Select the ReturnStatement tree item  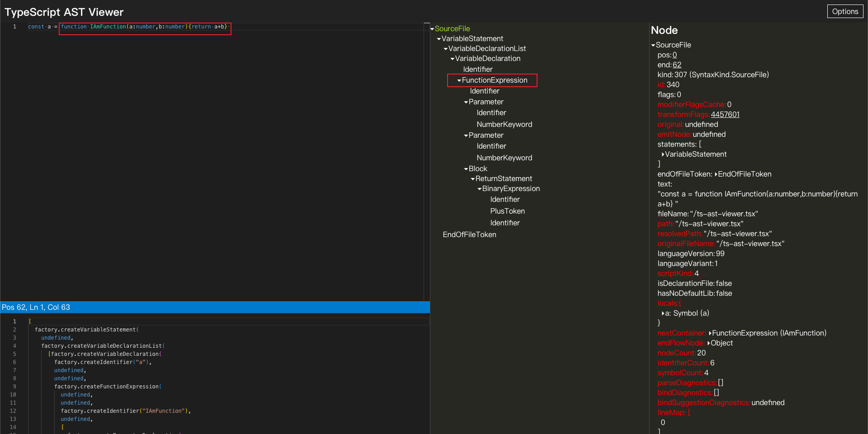pyautogui.click(x=503, y=178)
